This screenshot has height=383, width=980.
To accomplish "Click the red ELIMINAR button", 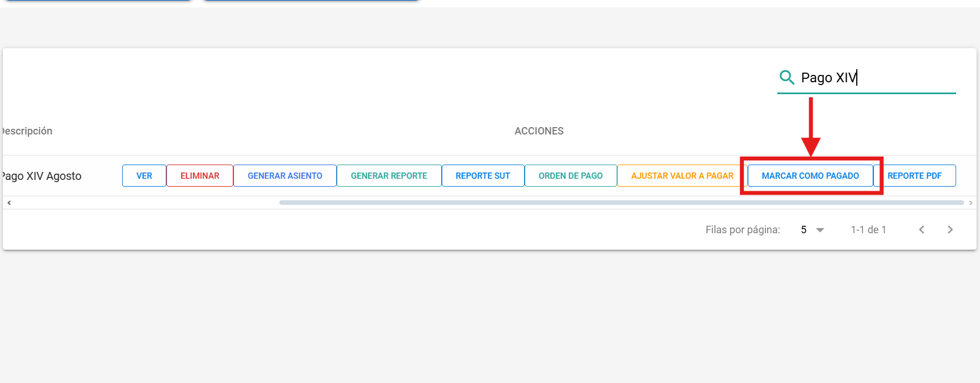I will point(200,176).
